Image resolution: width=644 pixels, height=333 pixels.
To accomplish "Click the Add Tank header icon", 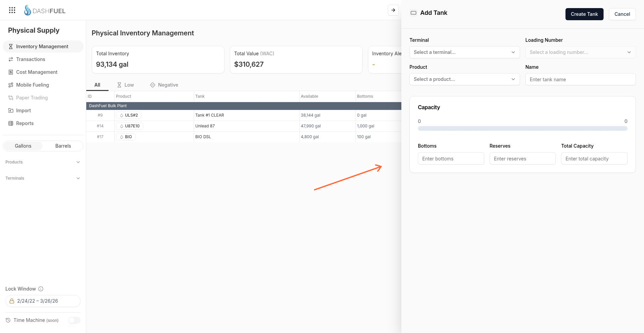I will pyautogui.click(x=413, y=13).
